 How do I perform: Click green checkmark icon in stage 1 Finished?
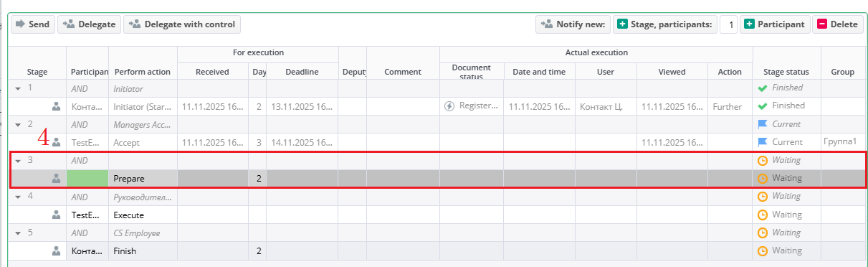(763, 88)
